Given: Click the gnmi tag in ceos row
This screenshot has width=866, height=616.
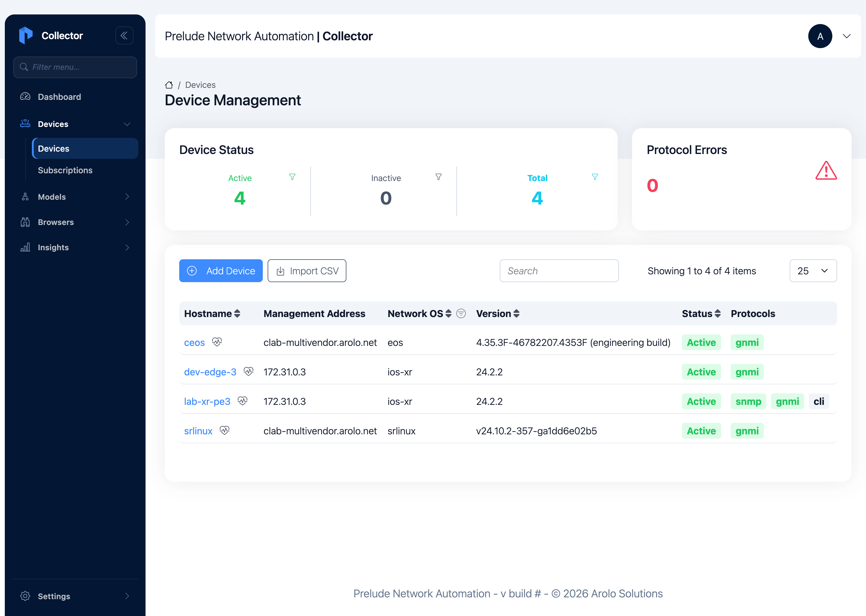Looking at the screenshot, I should (747, 343).
